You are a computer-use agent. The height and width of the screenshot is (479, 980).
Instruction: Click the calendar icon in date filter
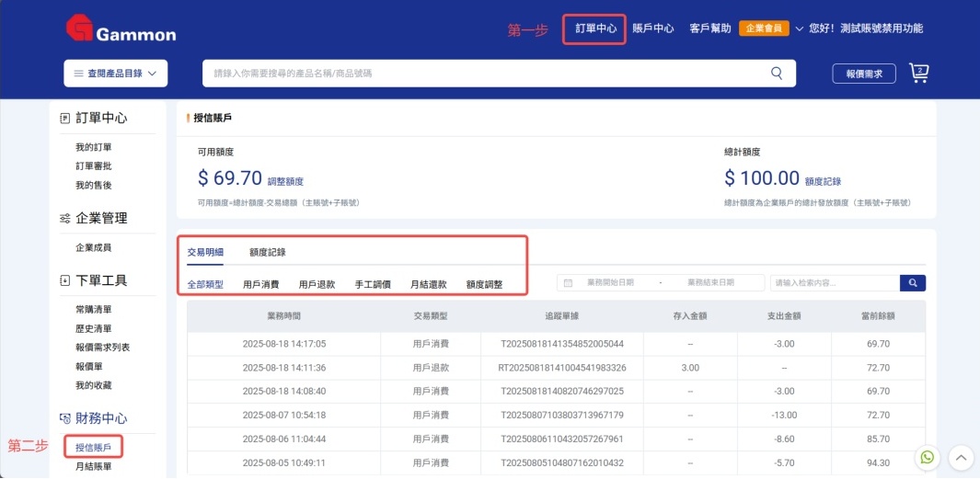click(568, 283)
